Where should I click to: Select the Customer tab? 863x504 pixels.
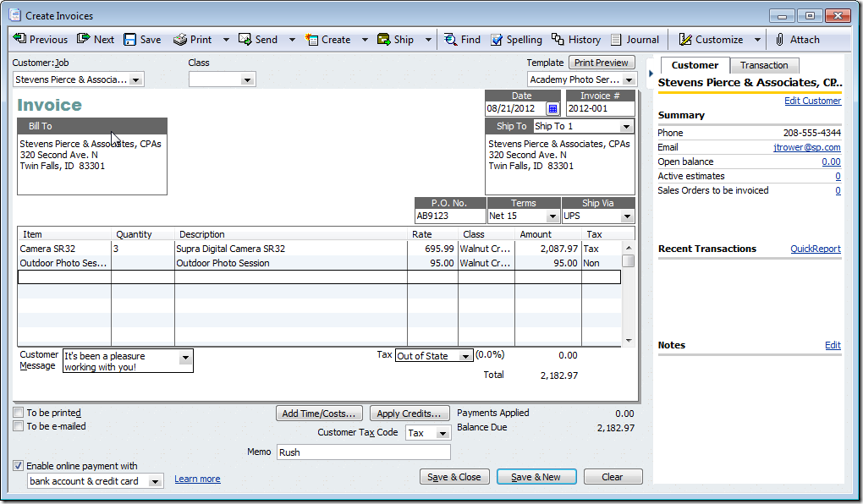[695, 64]
